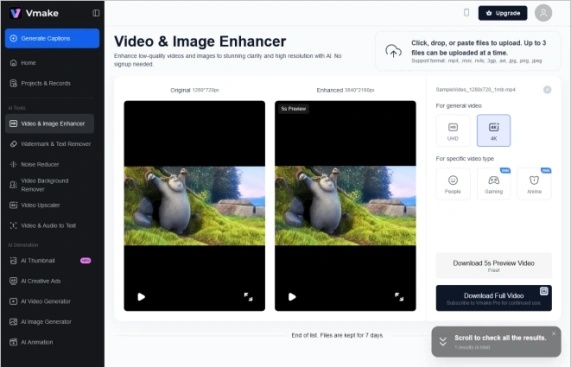Remove the SampleVideo file with close icon

(547, 90)
